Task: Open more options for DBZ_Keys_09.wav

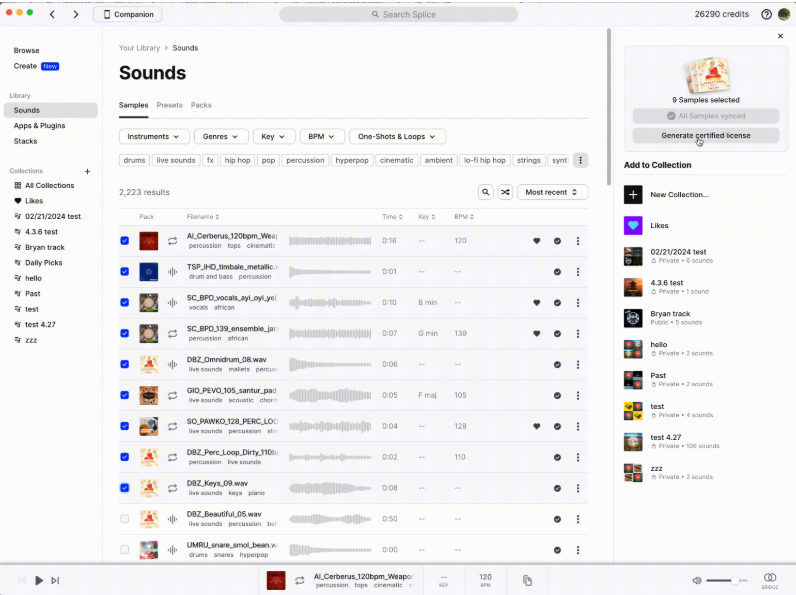Action: 578,488
